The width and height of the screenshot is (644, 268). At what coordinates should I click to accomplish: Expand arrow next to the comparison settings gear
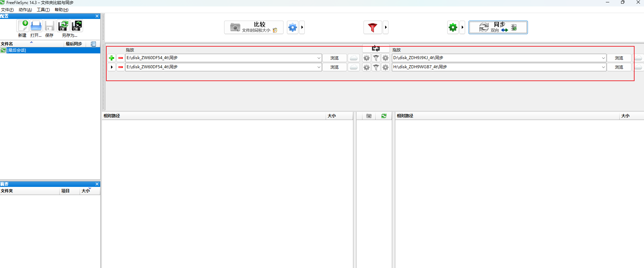(x=302, y=27)
